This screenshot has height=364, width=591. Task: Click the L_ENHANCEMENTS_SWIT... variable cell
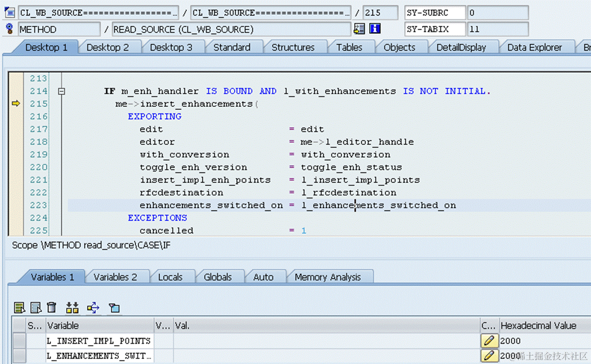coord(99,356)
